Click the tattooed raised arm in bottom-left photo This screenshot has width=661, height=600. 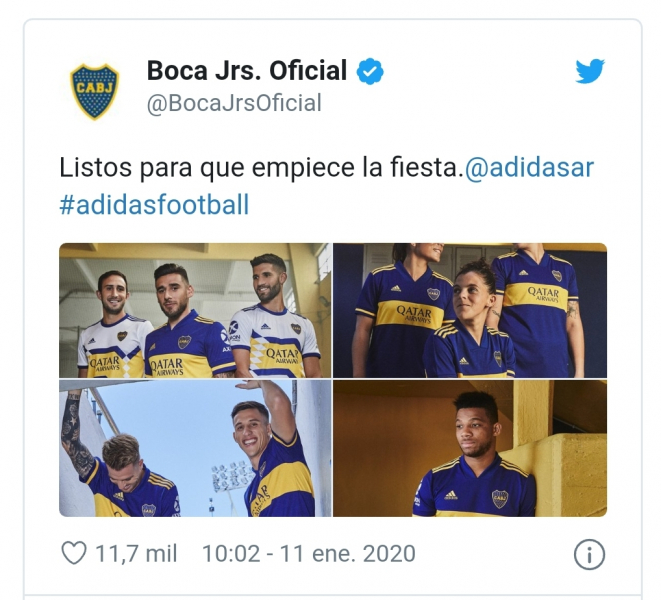coord(76,434)
